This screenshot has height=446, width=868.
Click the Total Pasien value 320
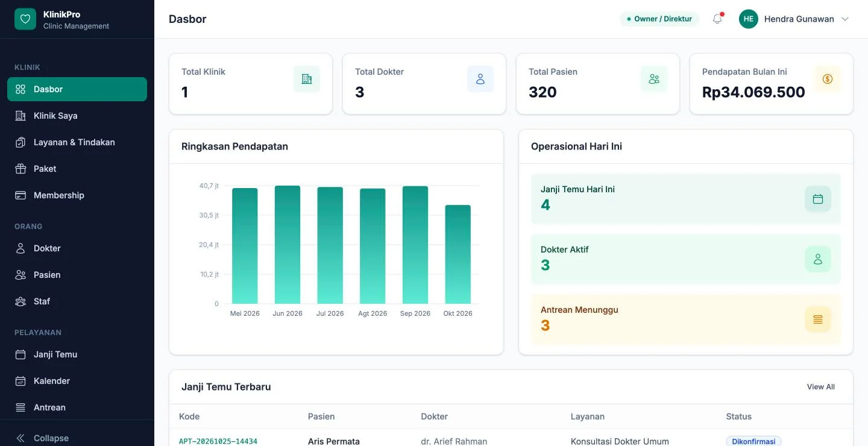pos(542,92)
